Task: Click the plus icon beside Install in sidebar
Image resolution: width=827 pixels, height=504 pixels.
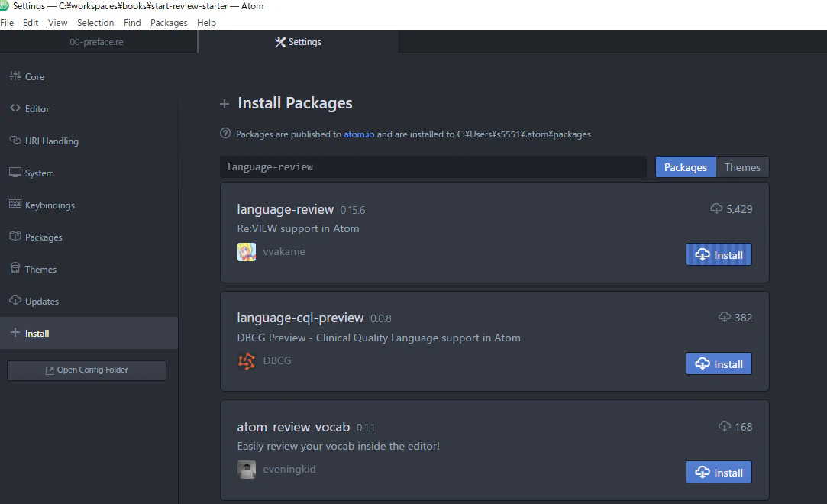Action: (x=15, y=333)
